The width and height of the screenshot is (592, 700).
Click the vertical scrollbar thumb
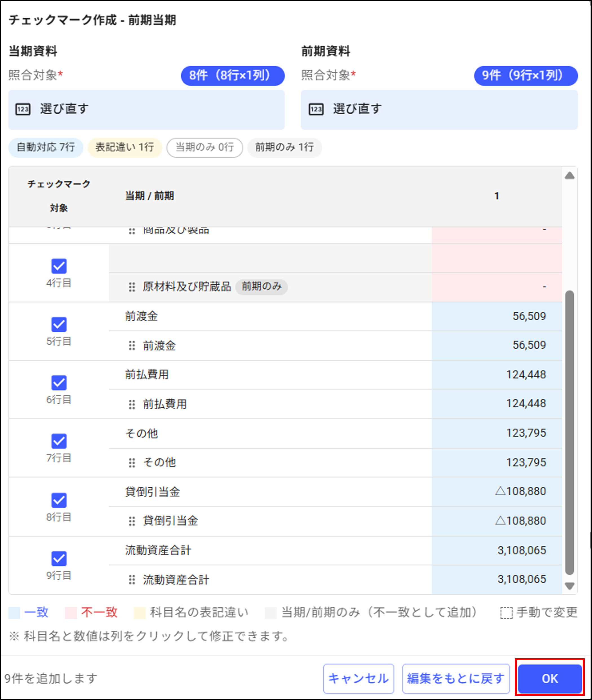coord(569,433)
